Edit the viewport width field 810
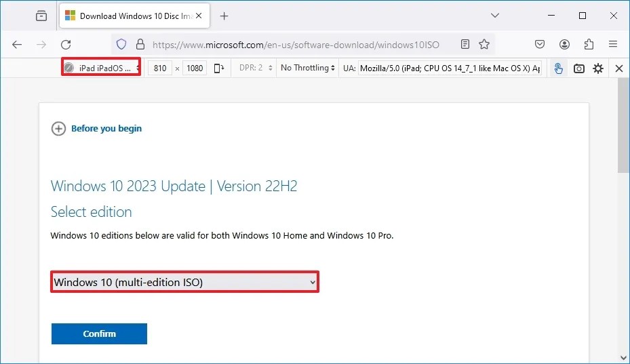Screen dimensions: 630x364 click(160, 68)
